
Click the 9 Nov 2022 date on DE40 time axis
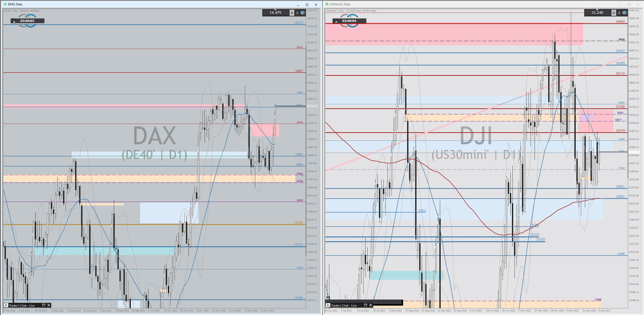[x=202, y=310]
